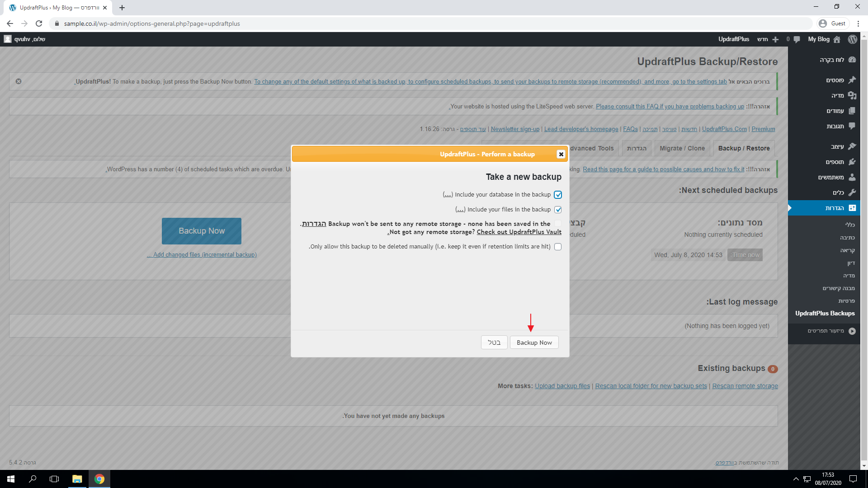
Task: Open Chrome three-dot menu
Action: click(858, 23)
